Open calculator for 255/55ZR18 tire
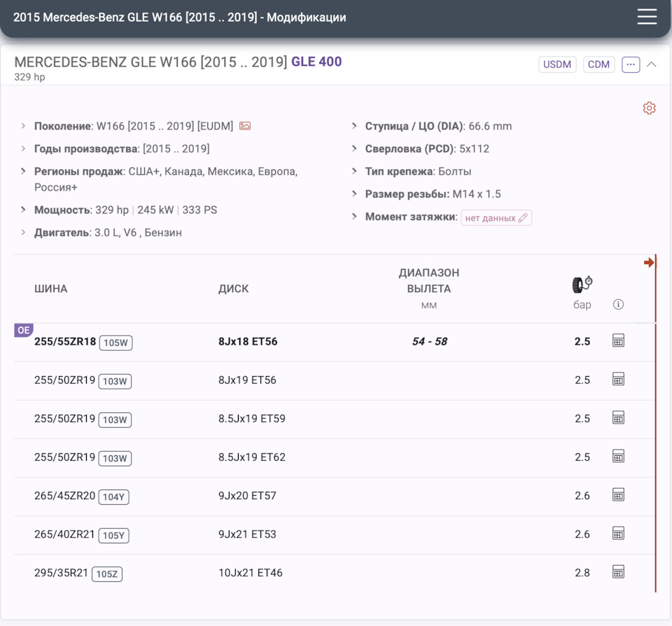This screenshot has height=626, width=672. pyautogui.click(x=618, y=341)
